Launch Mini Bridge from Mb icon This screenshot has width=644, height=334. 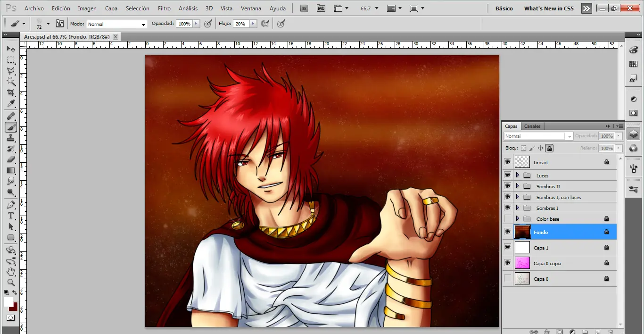(321, 8)
